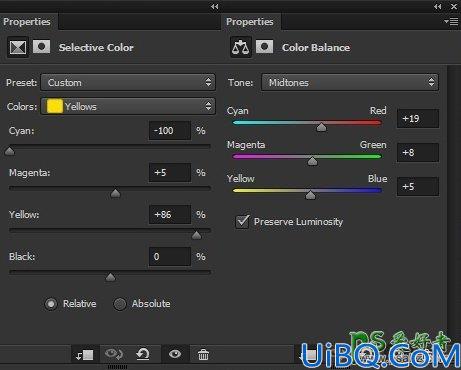
Task: Click the Yellow-Blue value field showing +5 in Color Balance
Action: [418, 187]
